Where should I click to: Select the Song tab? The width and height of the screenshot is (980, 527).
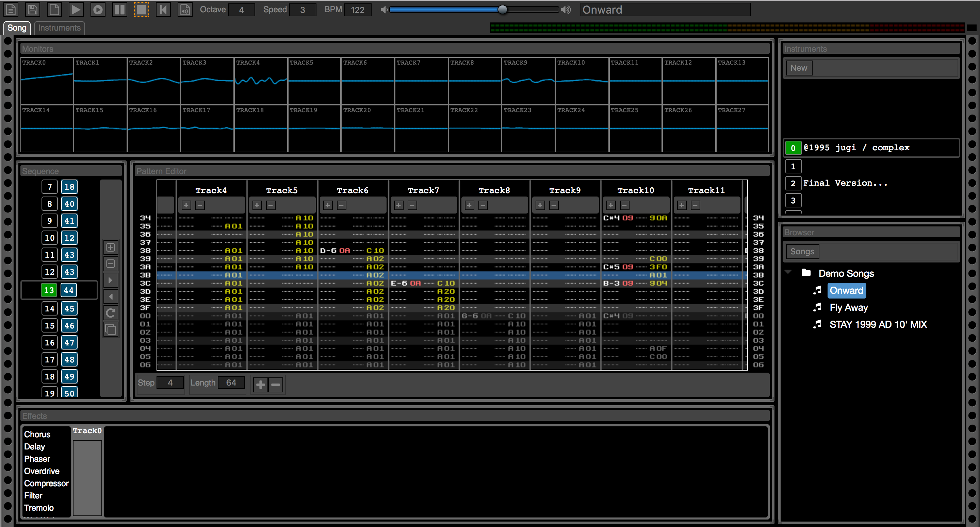pos(18,27)
